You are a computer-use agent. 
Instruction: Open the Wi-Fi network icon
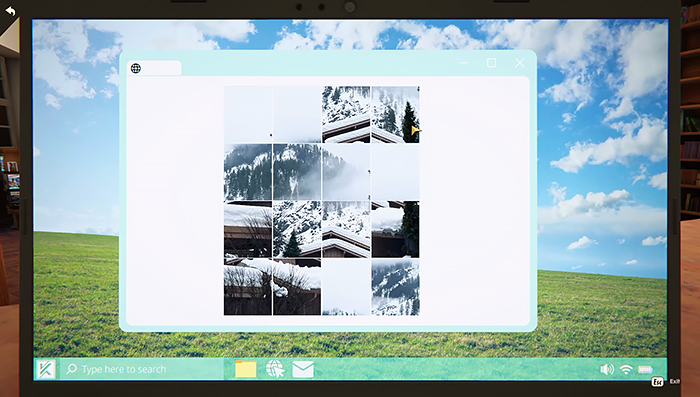tap(626, 369)
